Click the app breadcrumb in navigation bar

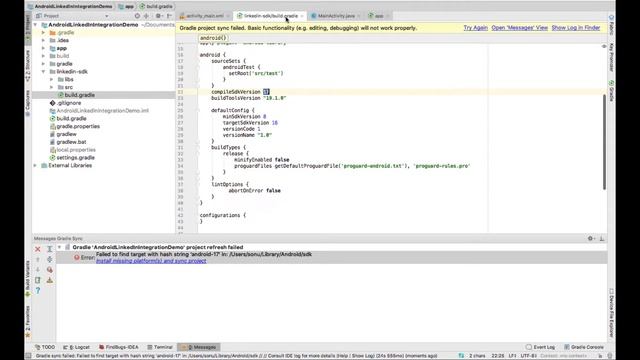(x=126, y=7)
